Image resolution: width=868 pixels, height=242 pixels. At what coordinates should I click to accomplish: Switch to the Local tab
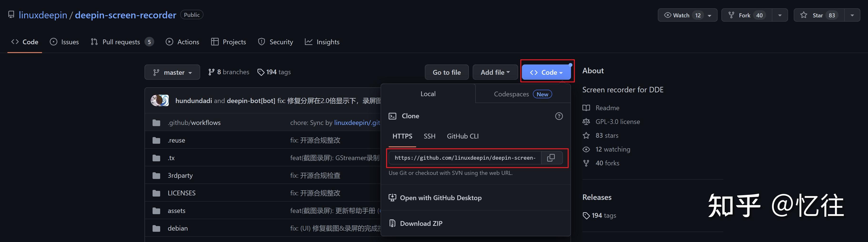tap(428, 94)
